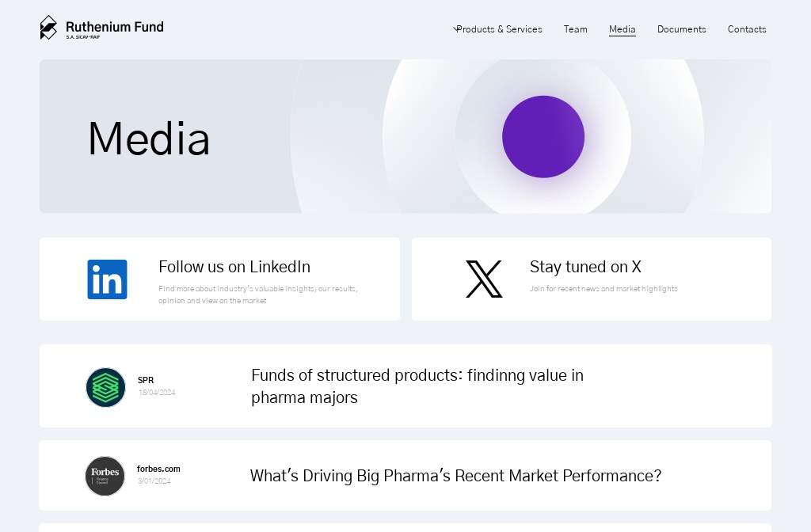Navigate to Contacts
The width and height of the screenshot is (811, 532).
[x=747, y=29]
